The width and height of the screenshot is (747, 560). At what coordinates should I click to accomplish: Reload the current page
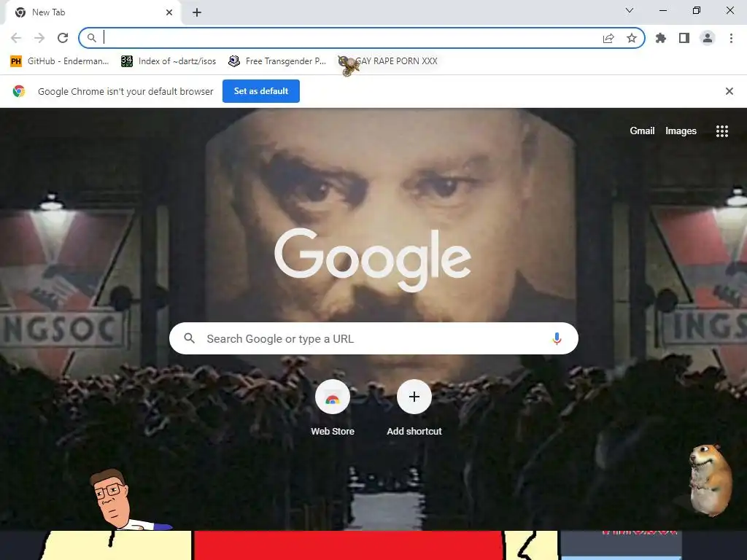(63, 38)
